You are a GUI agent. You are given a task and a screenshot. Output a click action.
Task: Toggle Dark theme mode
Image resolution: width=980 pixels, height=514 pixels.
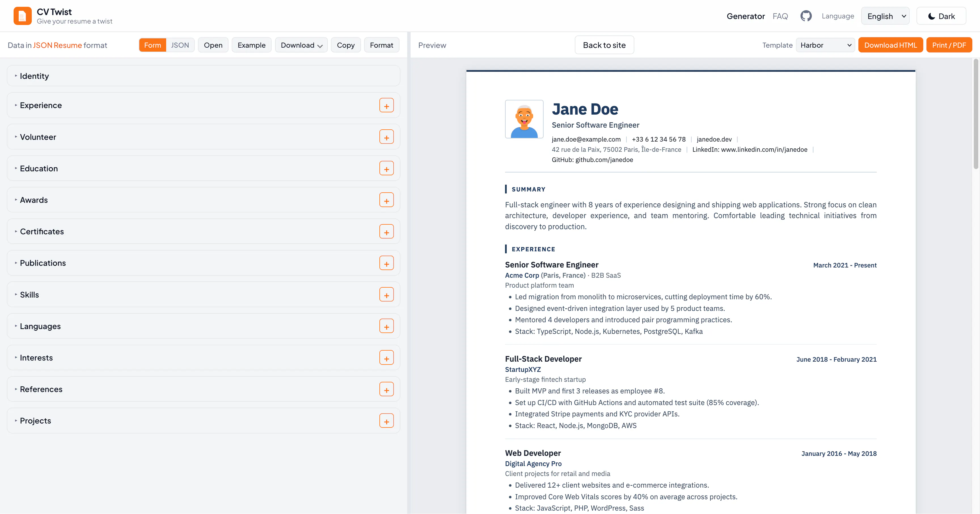941,16
